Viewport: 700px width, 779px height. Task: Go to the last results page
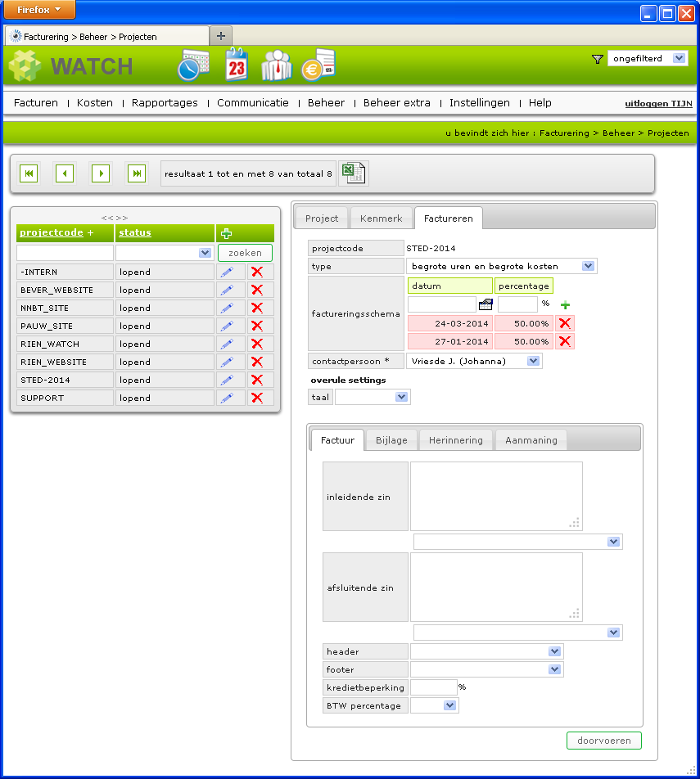click(137, 173)
